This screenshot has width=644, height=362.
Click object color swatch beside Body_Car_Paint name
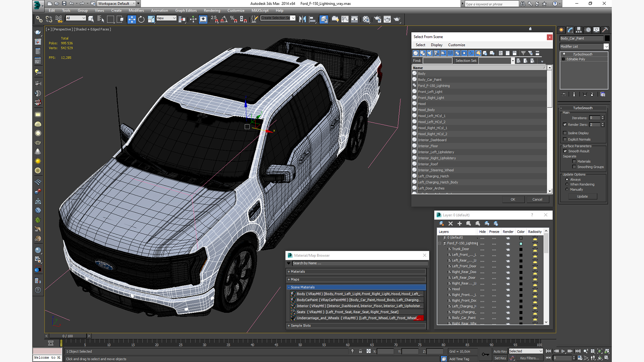tap(607, 38)
